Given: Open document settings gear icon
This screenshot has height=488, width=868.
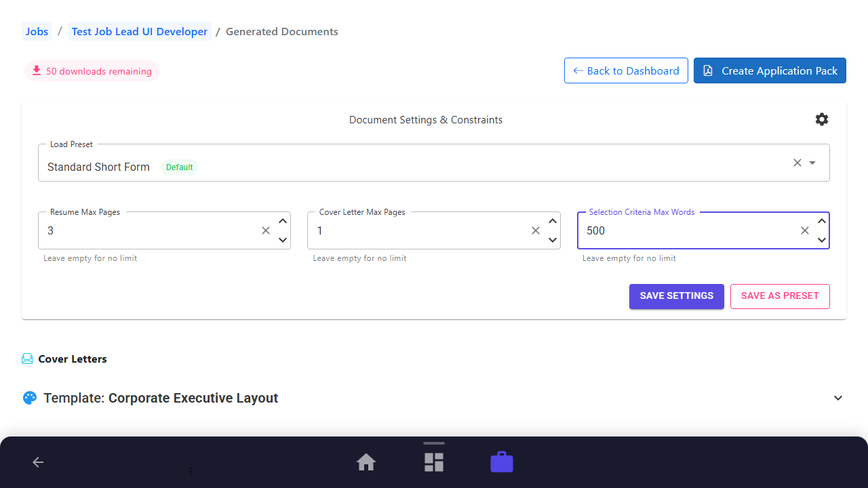Looking at the screenshot, I should tap(822, 119).
